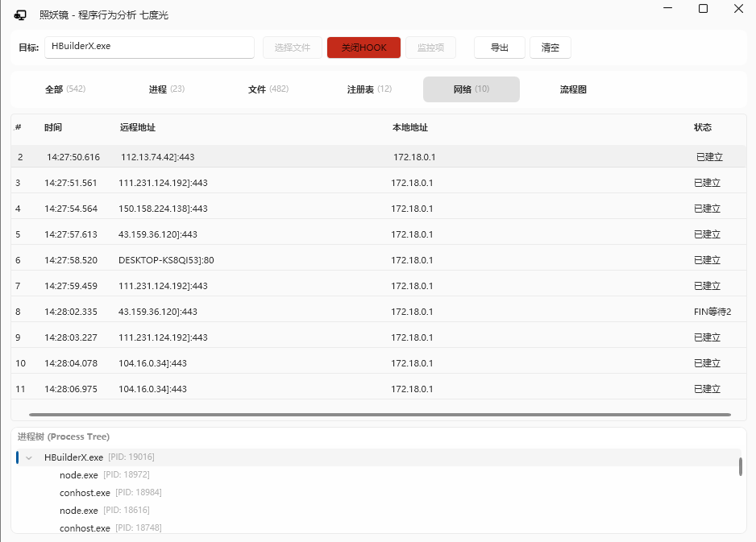Select the row timestamped 14:27:57.613
The height and width of the screenshot is (542, 756).
point(379,234)
